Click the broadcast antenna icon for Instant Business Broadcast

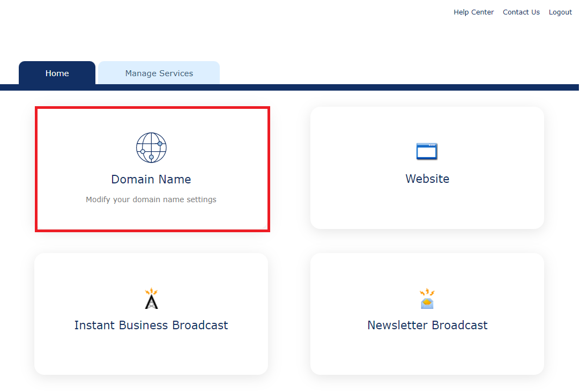(x=151, y=298)
